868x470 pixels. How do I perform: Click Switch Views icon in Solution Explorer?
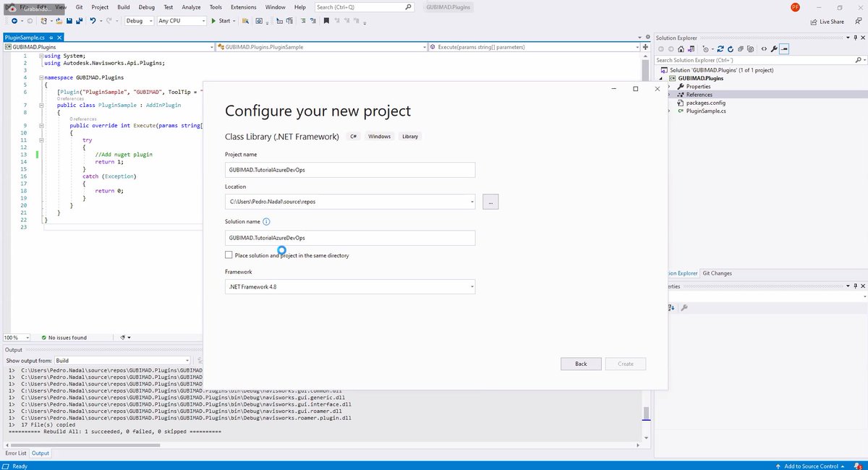coord(691,49)
